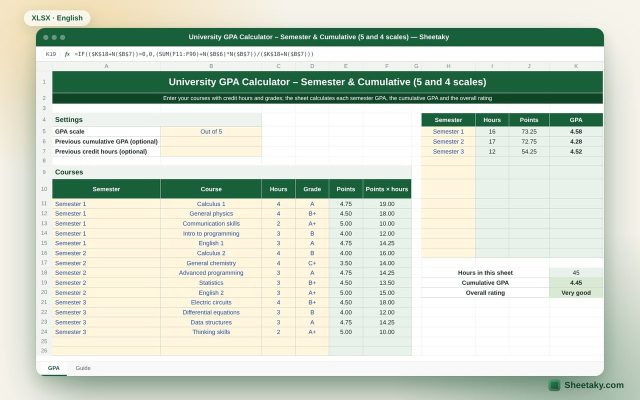Select the GPA scale cell 'Out of 5'
Image resolution: width=640 pixels, height=400 pixels.
211,131
